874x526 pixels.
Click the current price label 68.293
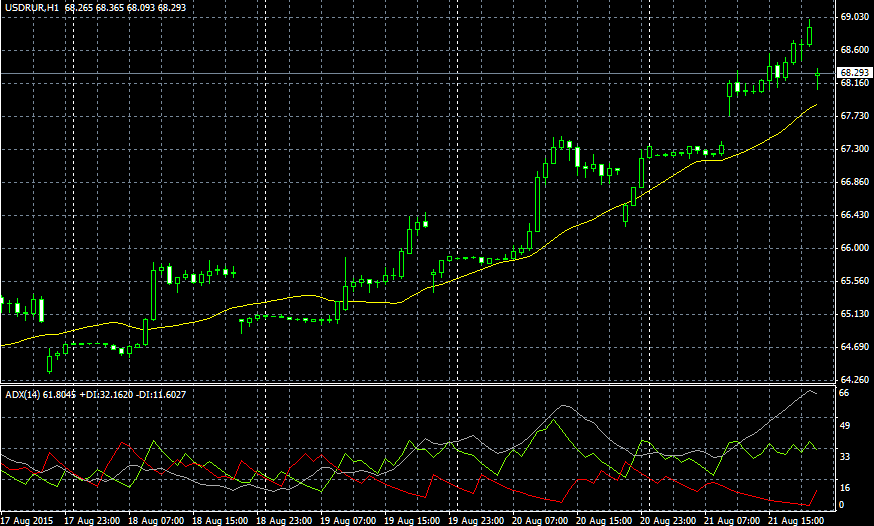[855, 73]
